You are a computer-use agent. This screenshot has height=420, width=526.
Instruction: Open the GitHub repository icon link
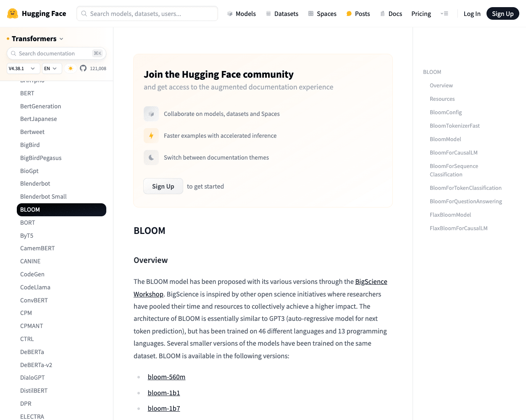[x=83, y=68]
